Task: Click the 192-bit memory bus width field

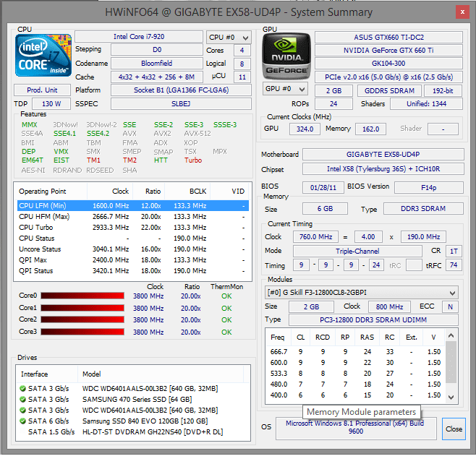Action: coord(443,90)
